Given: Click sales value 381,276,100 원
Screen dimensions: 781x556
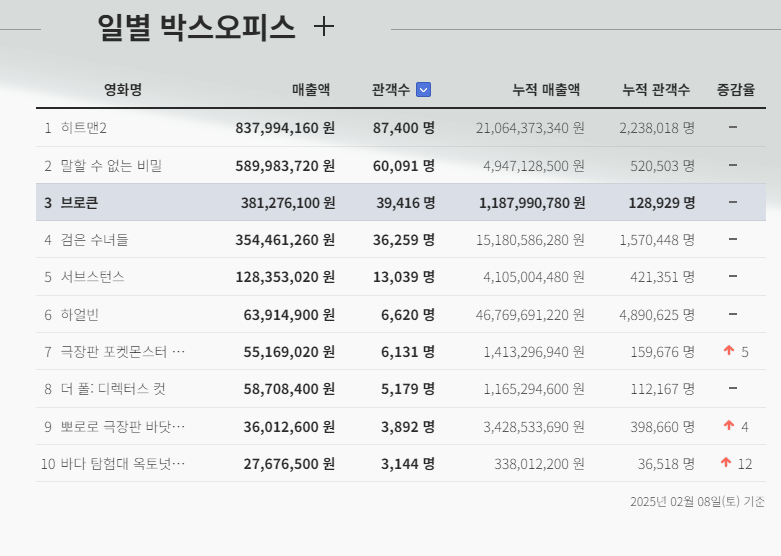Looking at the screenshot, I should point(288,203).
